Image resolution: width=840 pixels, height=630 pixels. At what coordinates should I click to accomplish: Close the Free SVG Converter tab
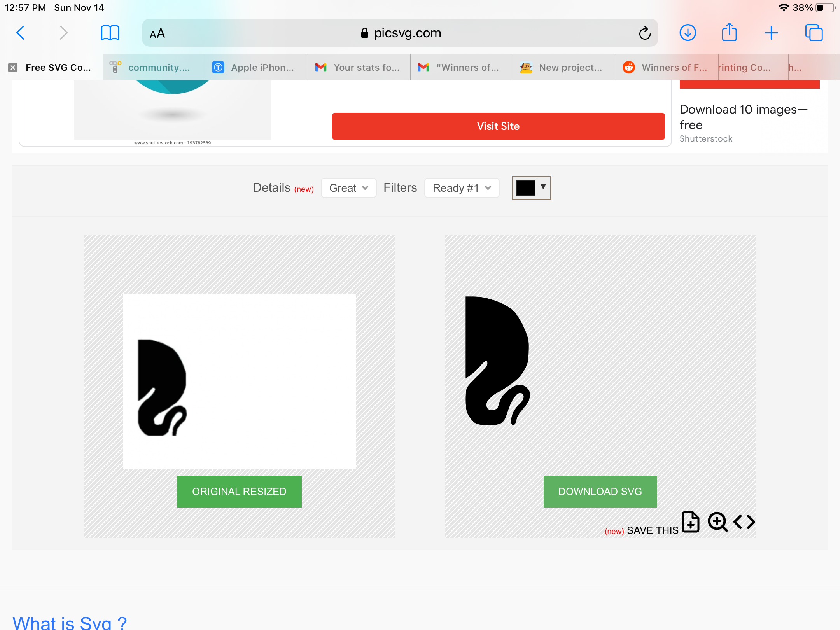click(x=13, y=68)
